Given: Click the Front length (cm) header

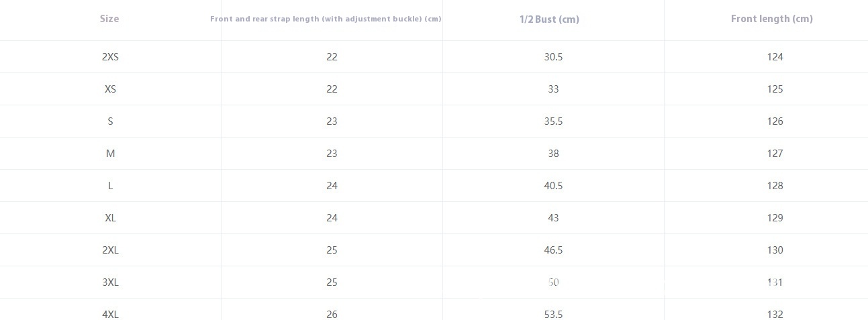Looking at the screenshot, I should point(772,19).
